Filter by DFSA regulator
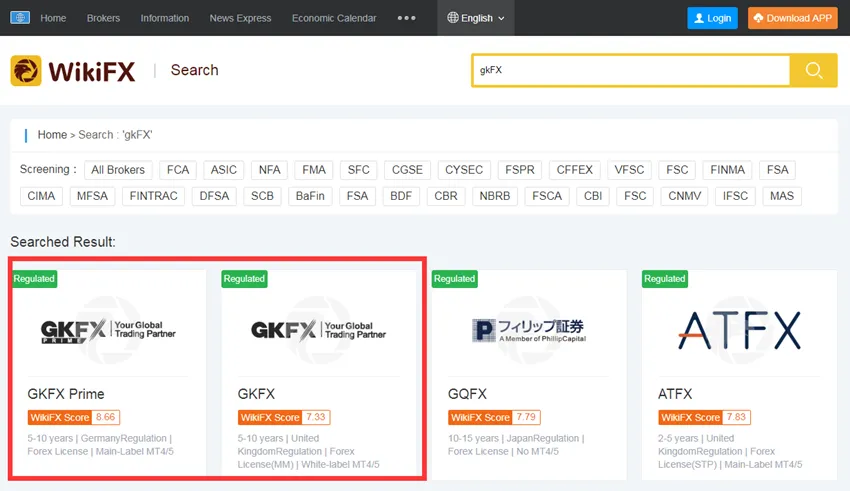The width and height of the screenshot is (850, 491). click(214, 196)
